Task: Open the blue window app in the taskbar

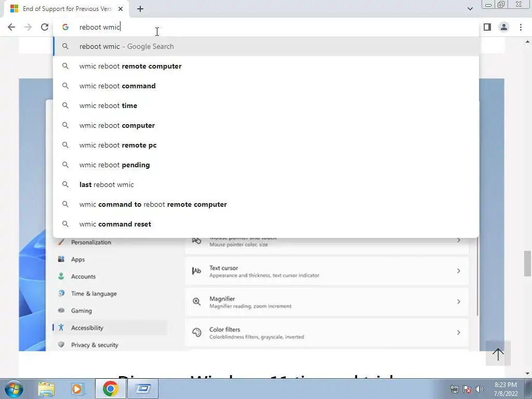Action: click(x=143, y=389)
